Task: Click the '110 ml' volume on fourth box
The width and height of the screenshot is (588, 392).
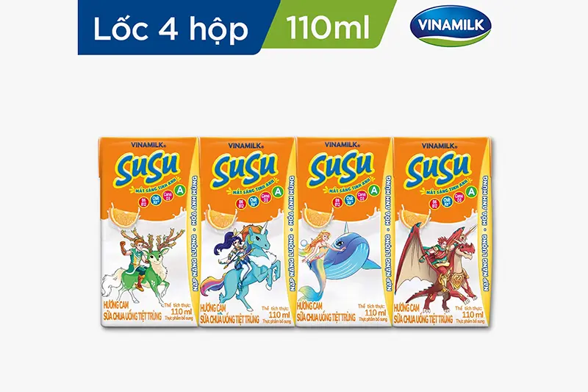Action: [x=473, y=314]
